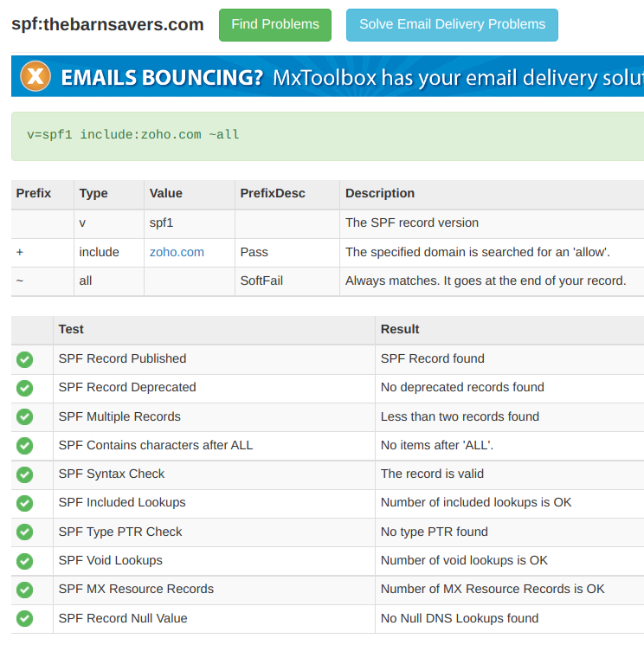Screen dimensions: 644x645
Task: Click 'The specified domain is searched' description
Action: [x=478, y=252]
